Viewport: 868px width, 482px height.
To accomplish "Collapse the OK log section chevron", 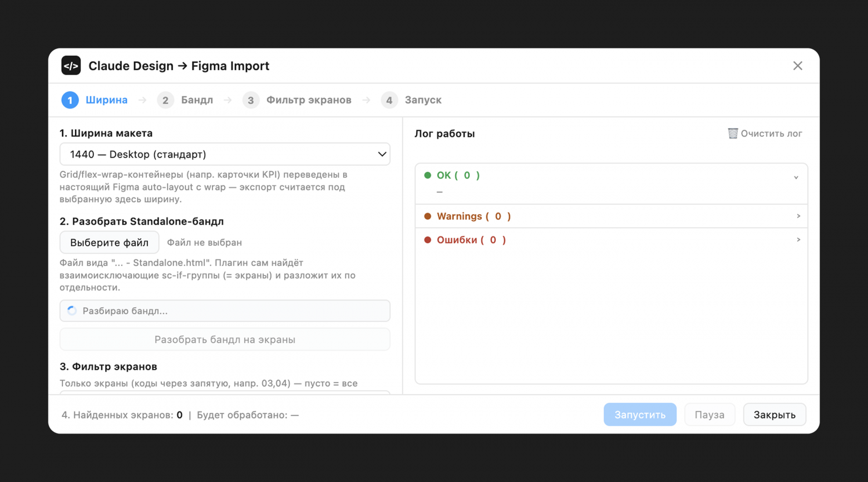I will [x=796, y=178].
